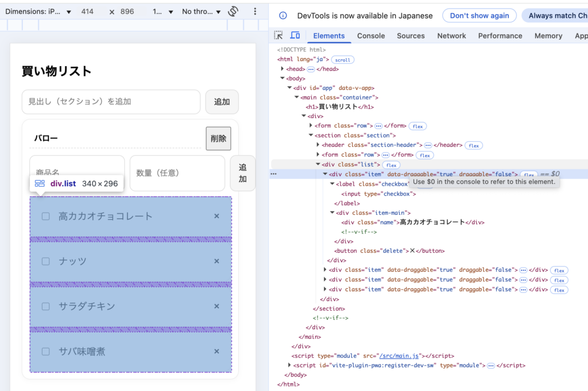Go to the Performance tab

tap(500, 36)
